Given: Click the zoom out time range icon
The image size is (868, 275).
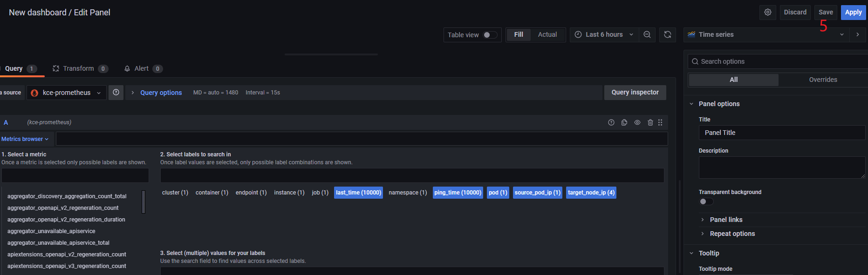Looking at the screenshot, I should pyautogui.click(x=647, y=35).
